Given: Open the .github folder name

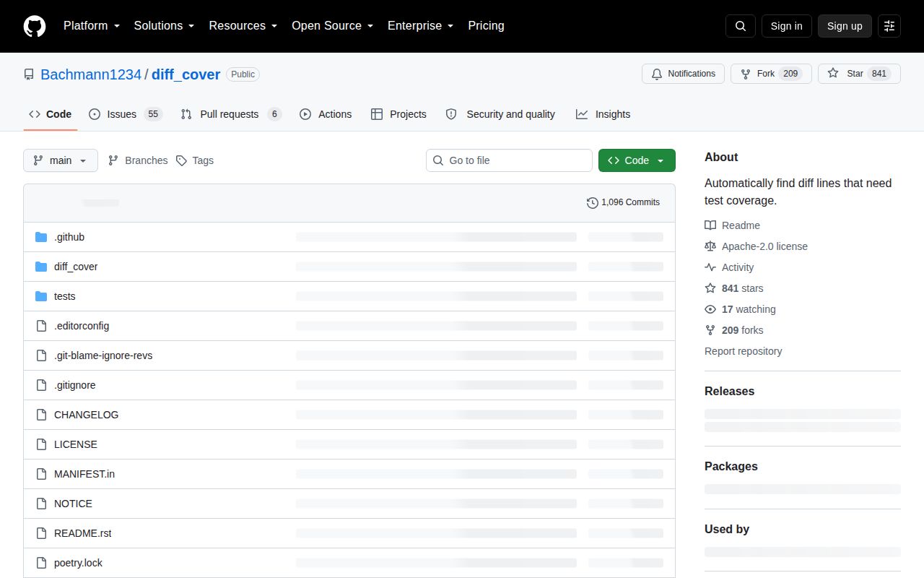Looking at the screenshot, I should point(69,237).
